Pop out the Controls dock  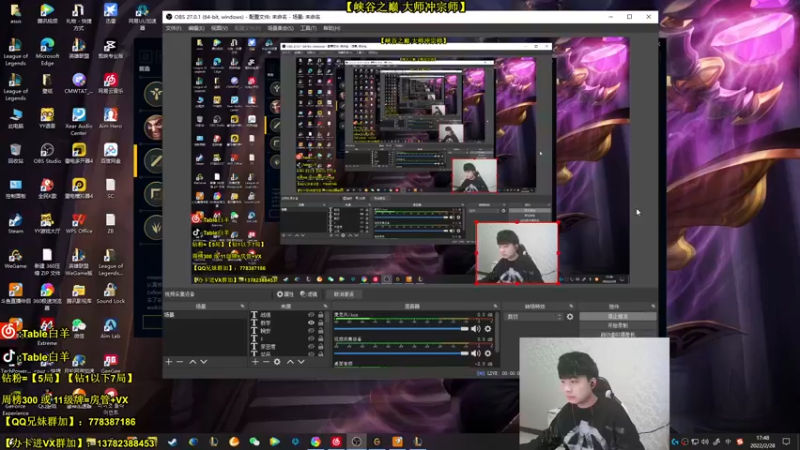(653, 306)
